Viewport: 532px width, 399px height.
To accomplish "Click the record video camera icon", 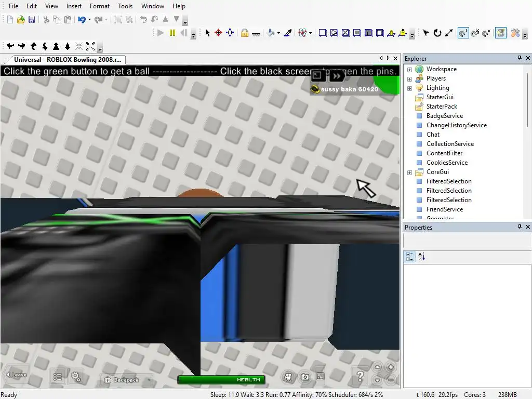I will [288, 377].
